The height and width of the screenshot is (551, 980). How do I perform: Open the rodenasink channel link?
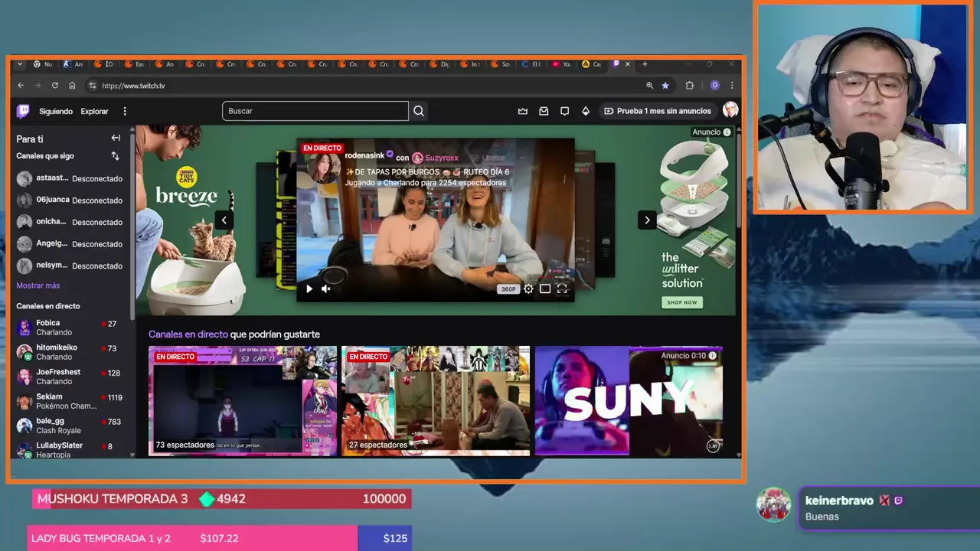coord(364,155)
